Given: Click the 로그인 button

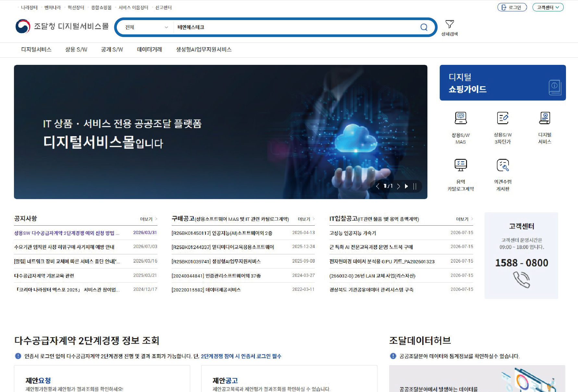Looking at the screenshot, I should click(512, 7).
